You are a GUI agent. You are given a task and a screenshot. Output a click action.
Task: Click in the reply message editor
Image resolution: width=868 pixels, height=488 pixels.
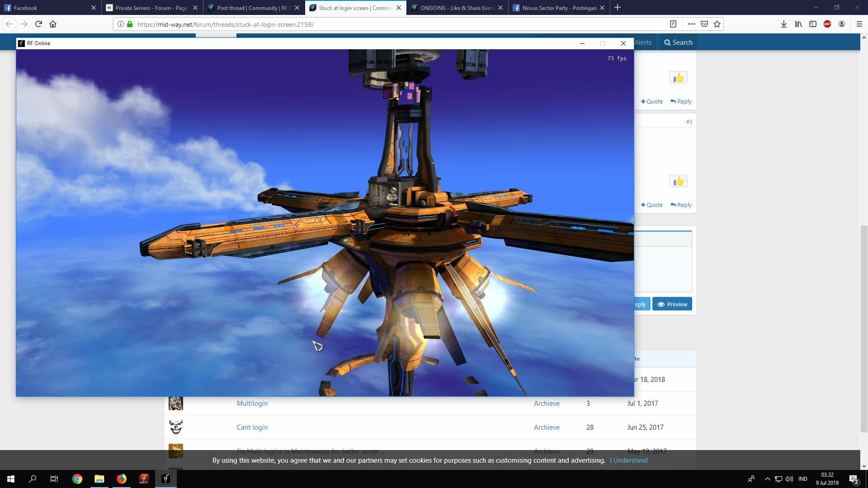(663, 269)
